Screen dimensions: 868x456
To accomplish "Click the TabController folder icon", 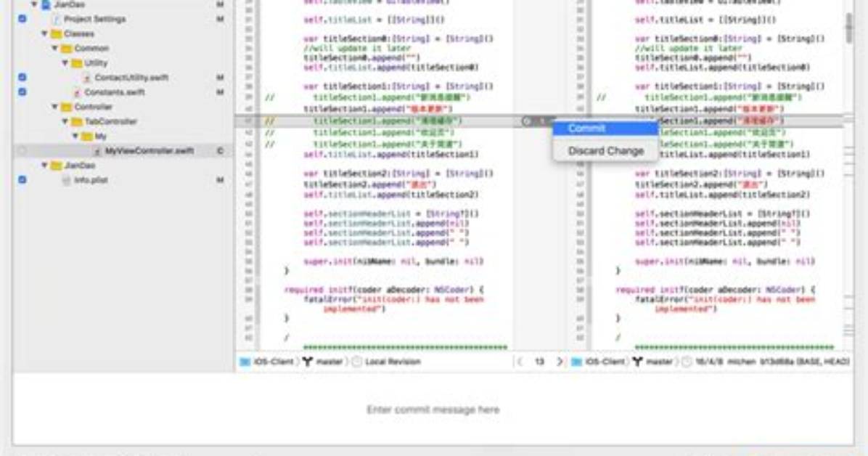I will click(77, 121).
